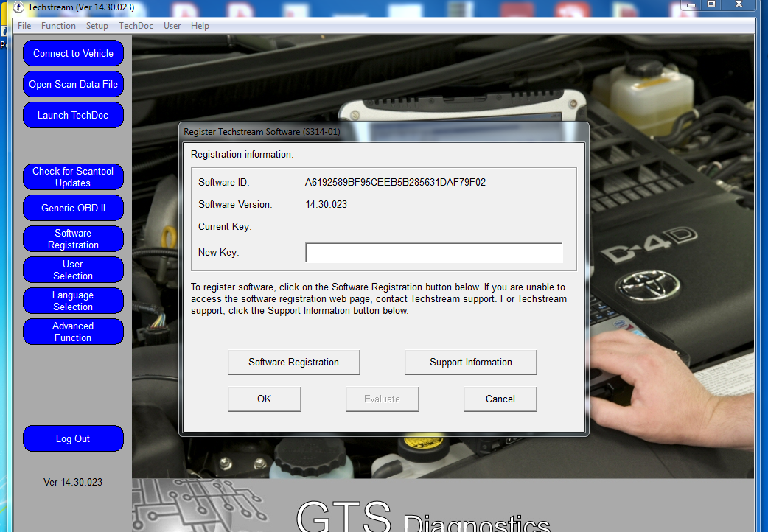Screen dimensions: 768x532
Task: Open Language Selection
Action: pos(73,301)
